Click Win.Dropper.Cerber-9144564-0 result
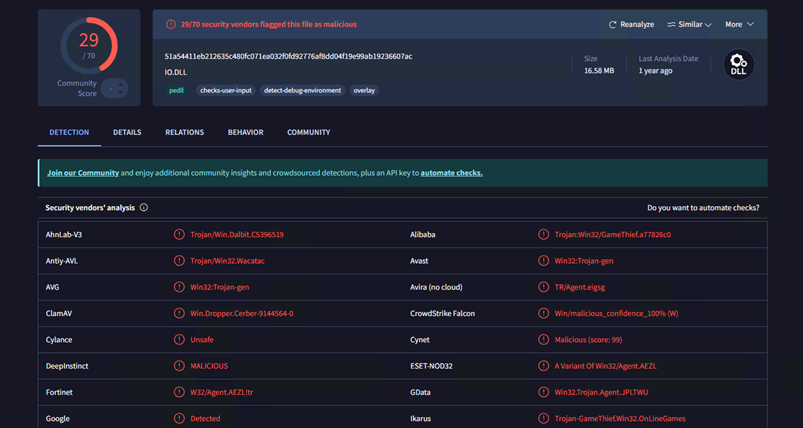The image size is (803, 428). (x=242, y=313)
